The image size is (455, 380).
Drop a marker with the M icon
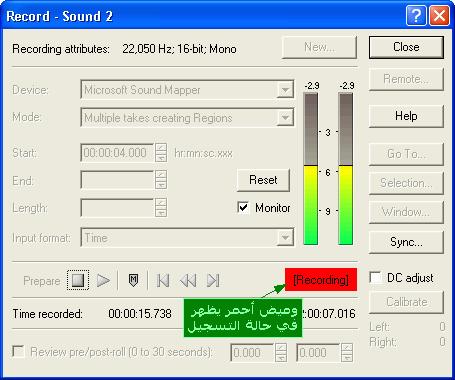(133, 280)
